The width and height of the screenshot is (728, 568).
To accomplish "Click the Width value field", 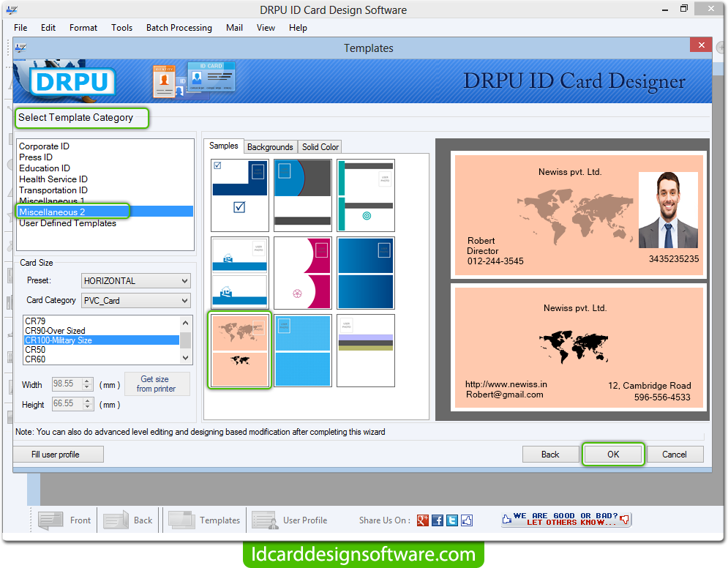I will coord(67,384).
